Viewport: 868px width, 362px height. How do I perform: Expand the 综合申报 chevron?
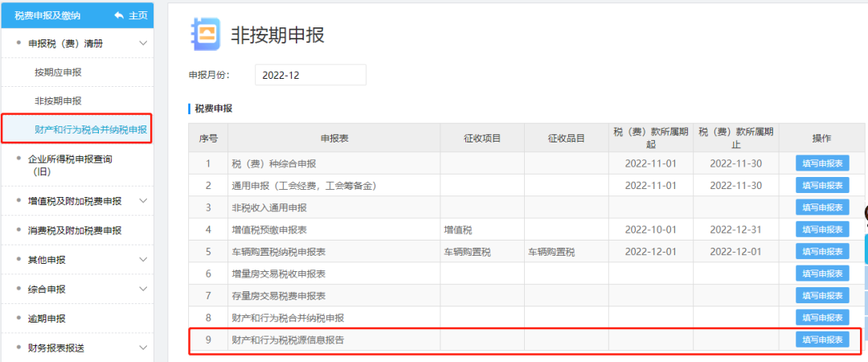(x=143, y=289)
